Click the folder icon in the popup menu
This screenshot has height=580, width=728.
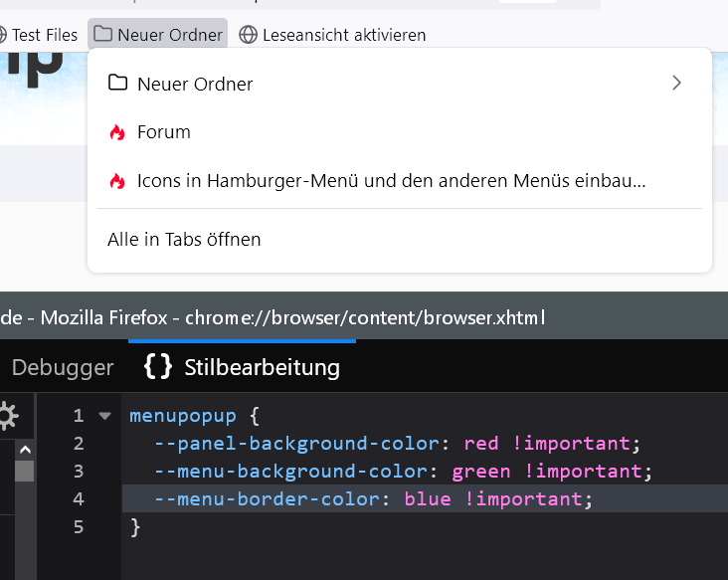click(117, 83)
